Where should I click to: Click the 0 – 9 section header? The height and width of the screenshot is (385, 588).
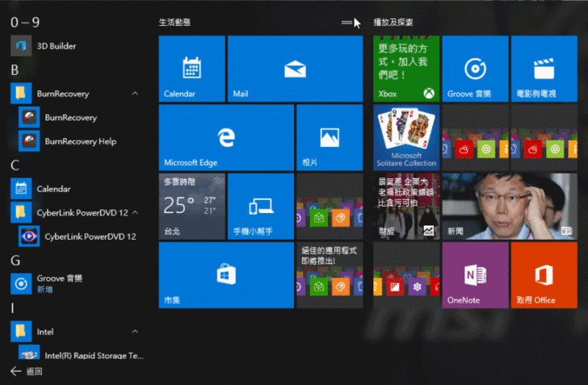[x=25, y=23]
